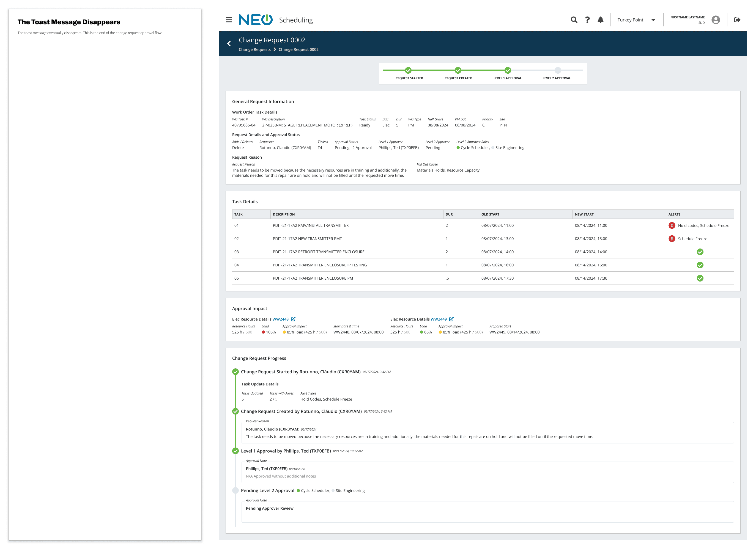Click the search magnifier icon
The width and height of the screenshot is (756, 549).
click(x=574, y=20)
